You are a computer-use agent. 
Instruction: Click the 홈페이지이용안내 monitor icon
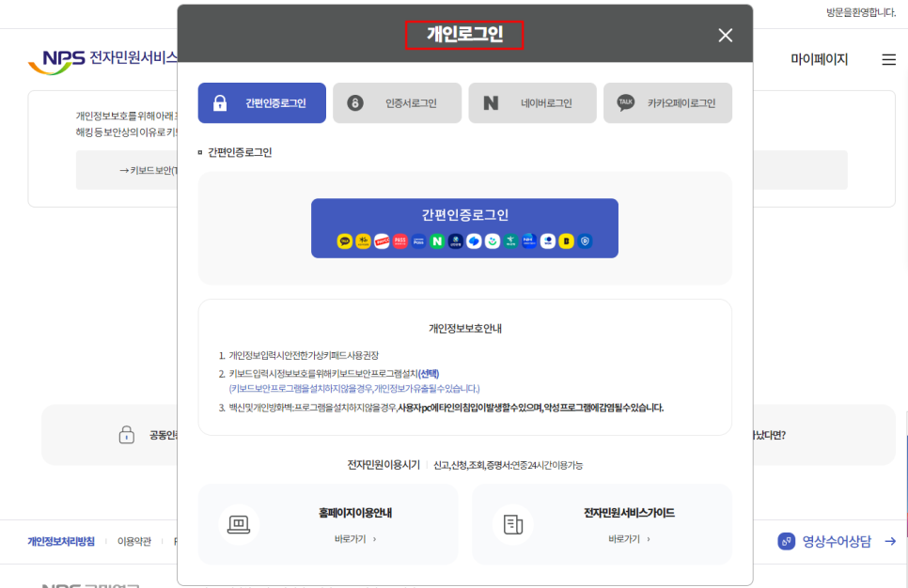(239, 526)
